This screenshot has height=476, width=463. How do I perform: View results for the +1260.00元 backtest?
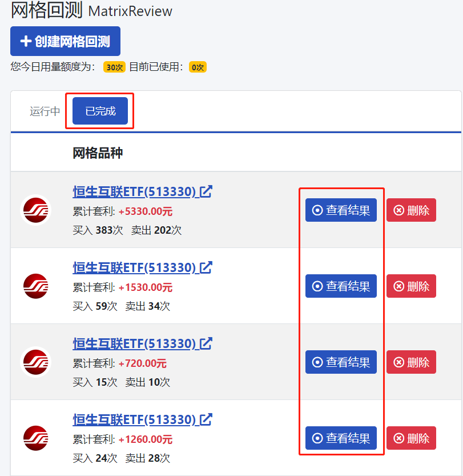[x=341, y=438]
